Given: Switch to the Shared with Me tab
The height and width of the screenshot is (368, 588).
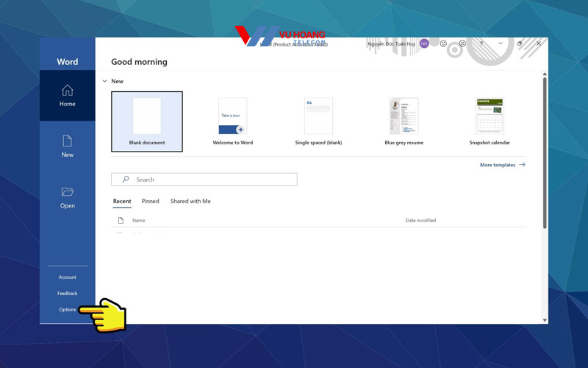Looking at the screenshot, I should pos(190,201).
